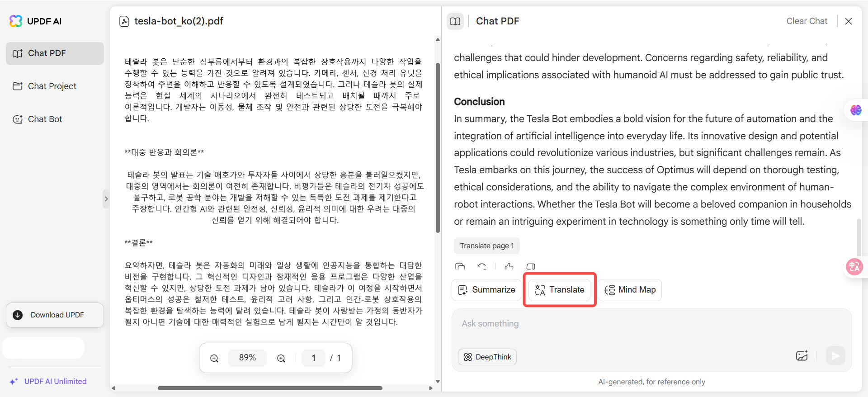Upload an image via the picture icon
The width and height of the screenshot is (868, 397).
point(802,356)
